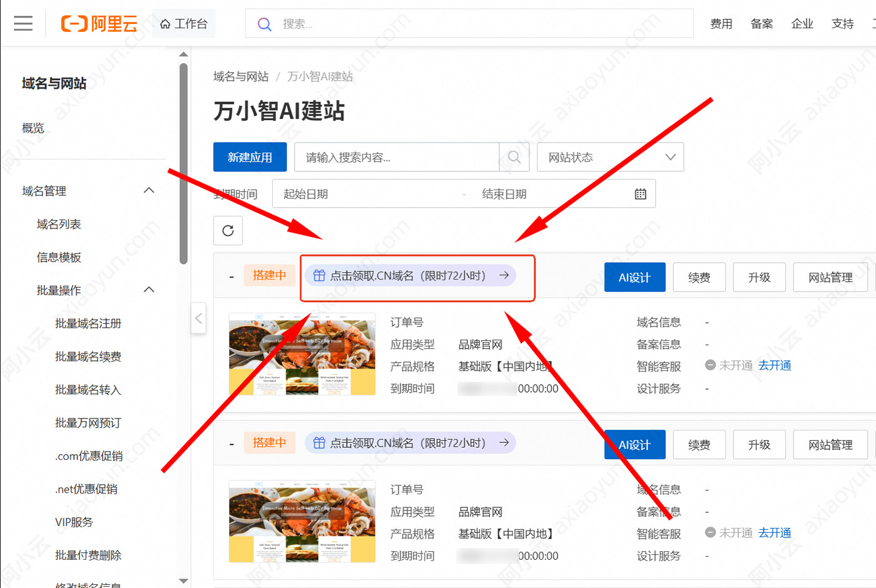The width and height of the screenshot is (876, 588).
Task: Open 域名列表 in the sidebar
Action: [59, 224]
